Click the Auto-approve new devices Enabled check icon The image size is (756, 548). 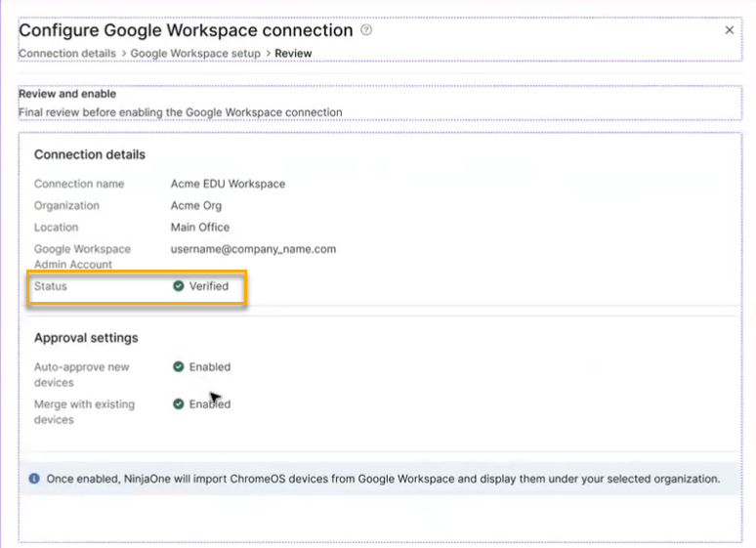[179, 366]
